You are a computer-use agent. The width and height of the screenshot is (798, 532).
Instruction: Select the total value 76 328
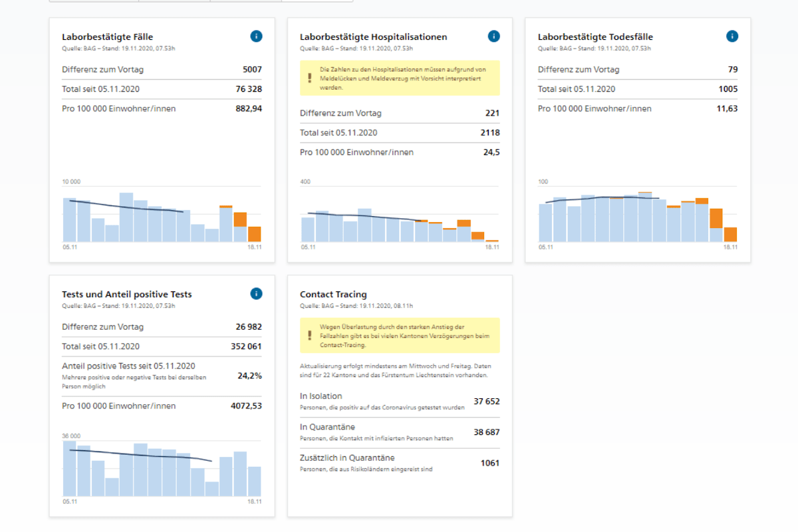pos(249,89)
